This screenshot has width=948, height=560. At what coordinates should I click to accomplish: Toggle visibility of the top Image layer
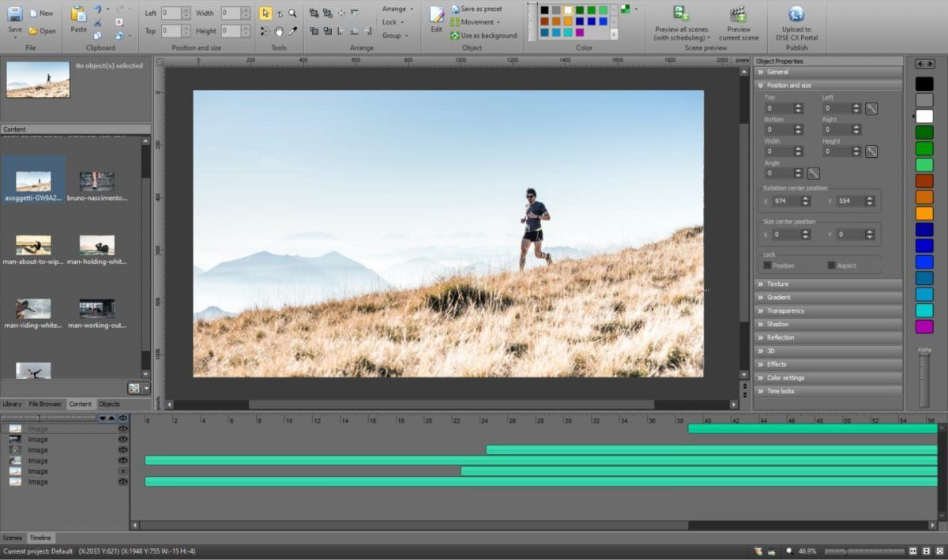(122, 429)
